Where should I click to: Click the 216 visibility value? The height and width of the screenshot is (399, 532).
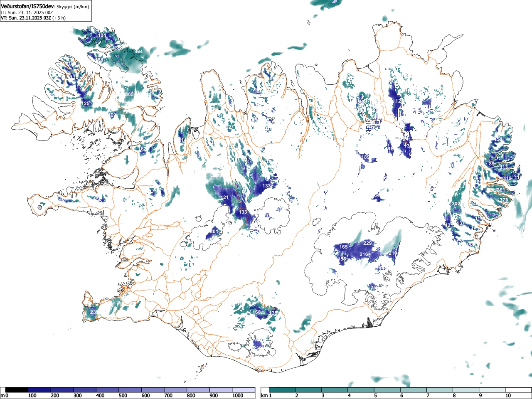[364, 254]
